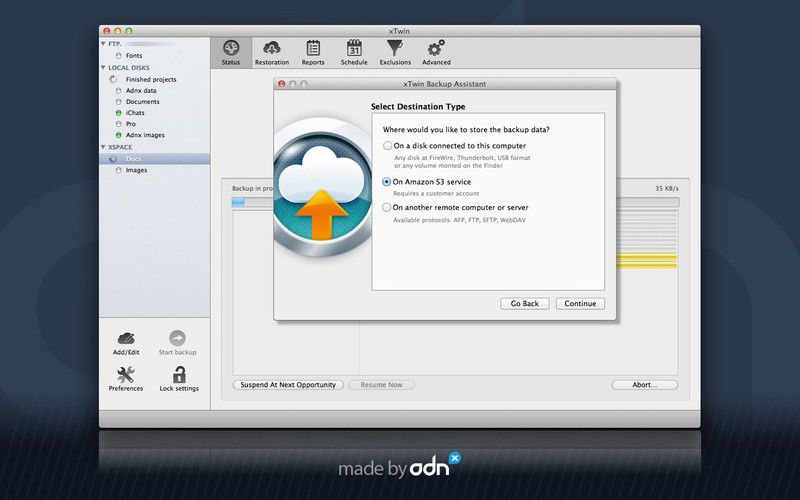This screenshot has height=500, width=800.
Task: Click the 35 KB/s transfer speed text
Action: point(667,188)
